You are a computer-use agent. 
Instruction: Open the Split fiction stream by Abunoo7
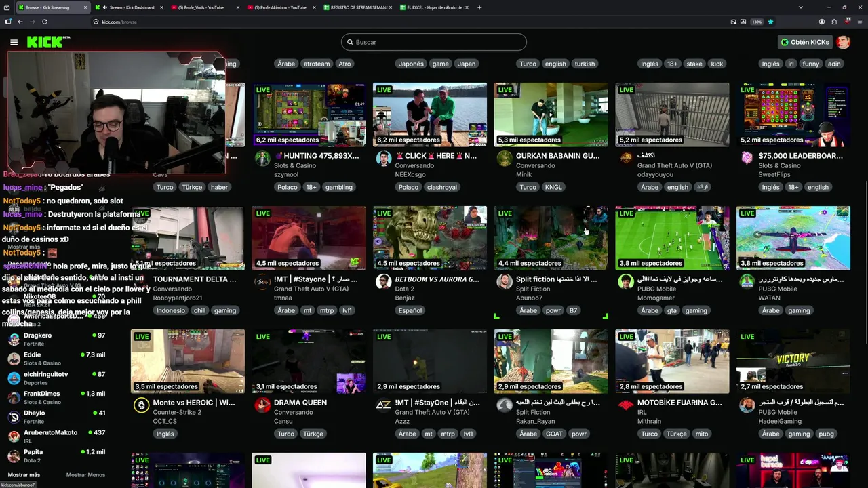click(551, 238)
